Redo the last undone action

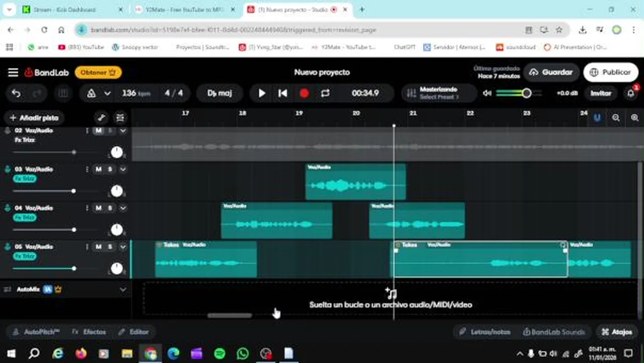(x=37, y=93)
